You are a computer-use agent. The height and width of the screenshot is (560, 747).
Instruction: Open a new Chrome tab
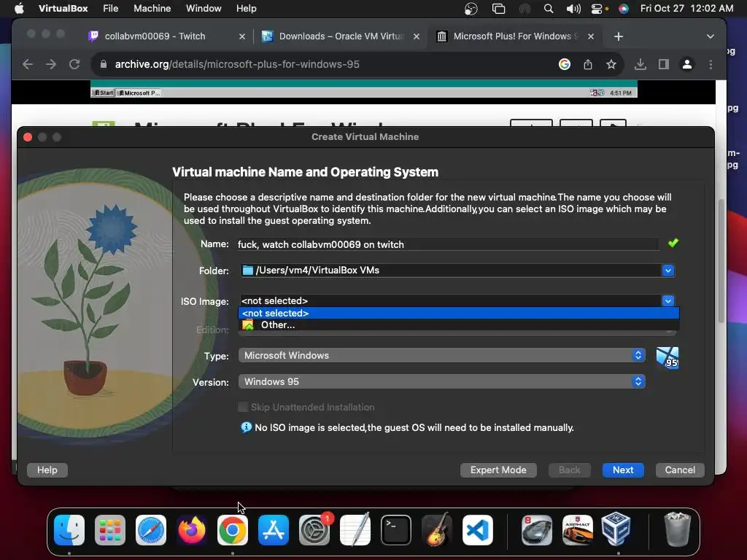point(619,36)
